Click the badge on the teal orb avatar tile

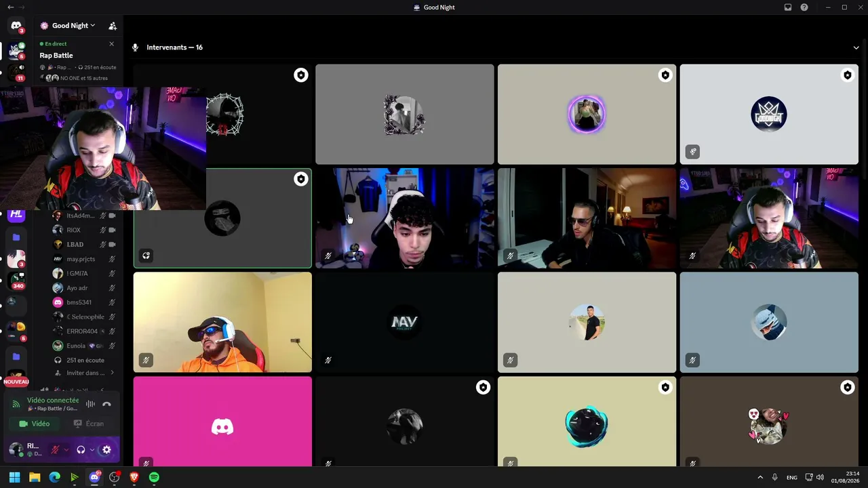click(x=665, y=388)
